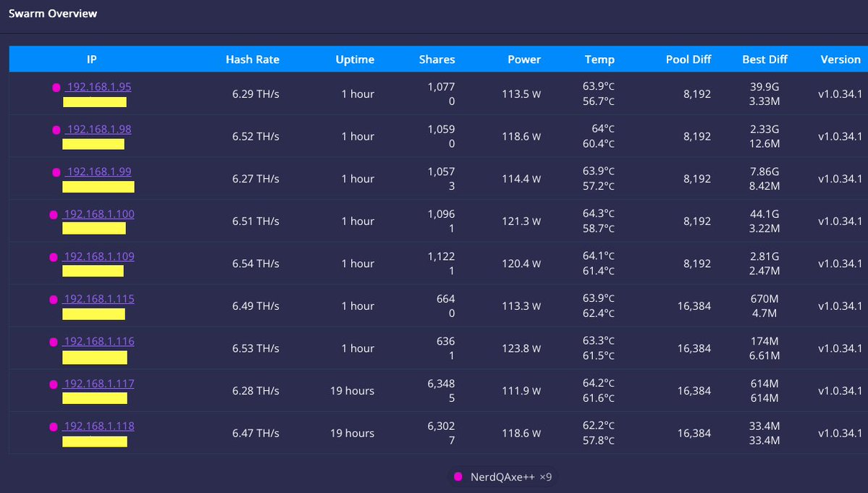Click the magenta status dot beside 192.168.1.98

pos(56,130)
